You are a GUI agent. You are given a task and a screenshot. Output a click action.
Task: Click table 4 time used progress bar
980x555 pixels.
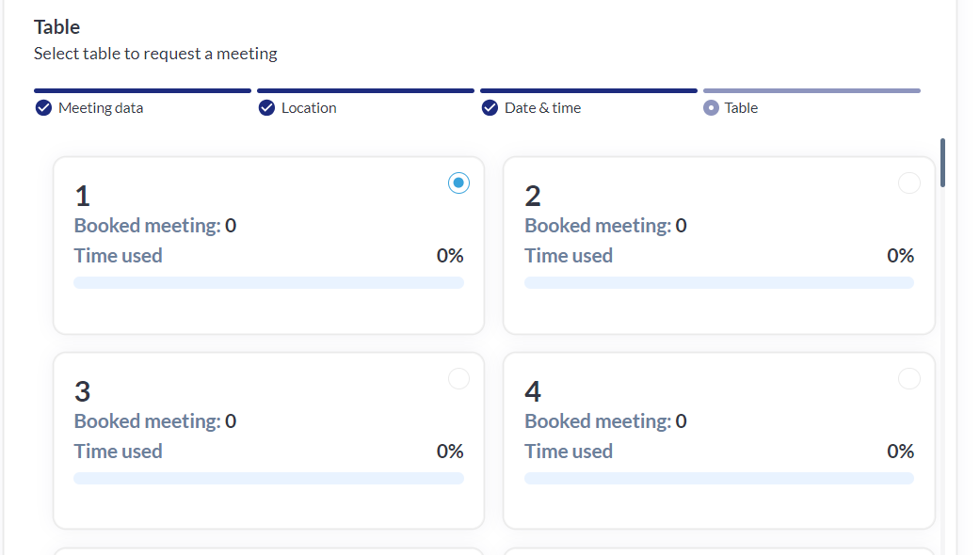tap(719, 479)
